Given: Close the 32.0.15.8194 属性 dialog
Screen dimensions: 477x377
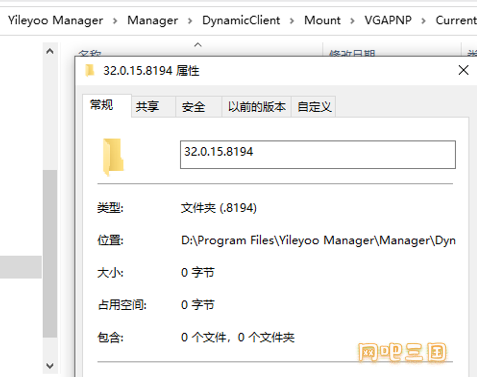Looking at the screenshot, I should point(463,70).
